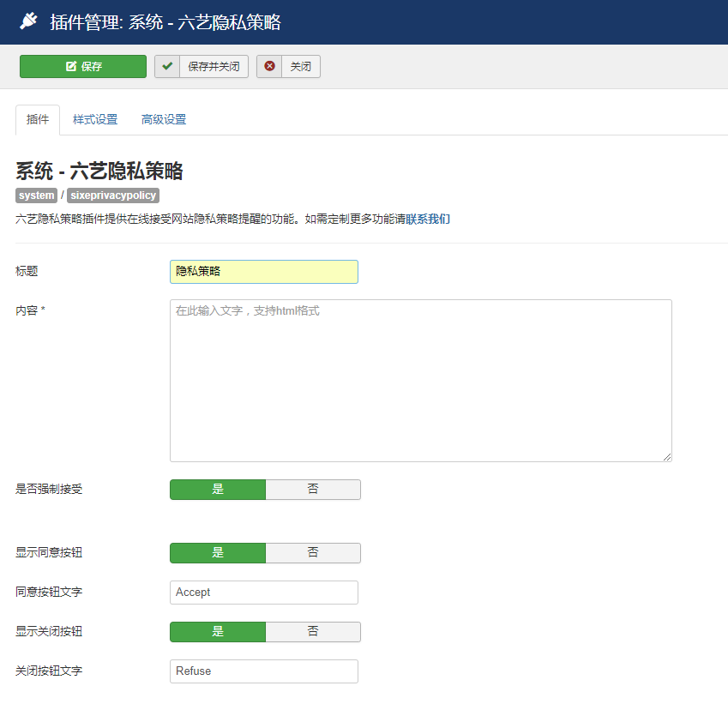The height and width of the screenshot is (704, 728).
Task: Click the 关闭按钮文字 field containing Refuse
Action: (x=264, y=671)
